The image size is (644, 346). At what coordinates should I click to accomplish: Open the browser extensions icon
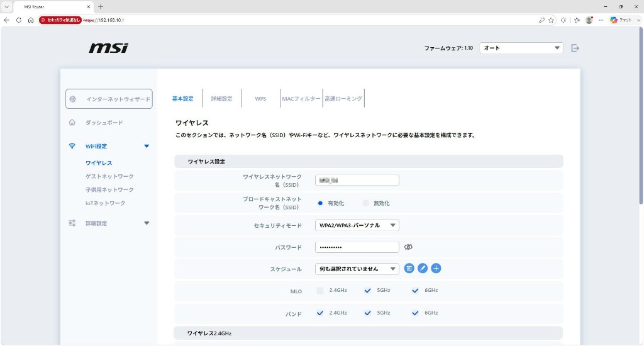[x=563, y=20]
